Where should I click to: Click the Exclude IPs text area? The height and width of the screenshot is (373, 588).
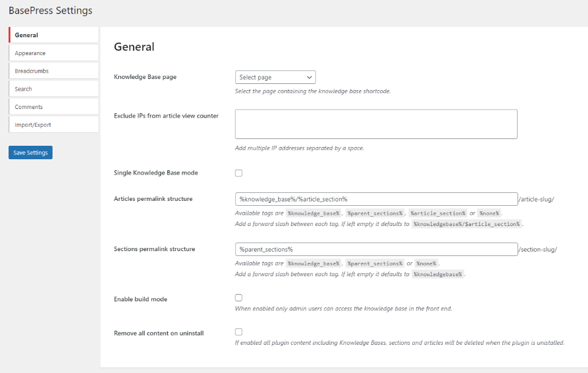coord(375,123)
